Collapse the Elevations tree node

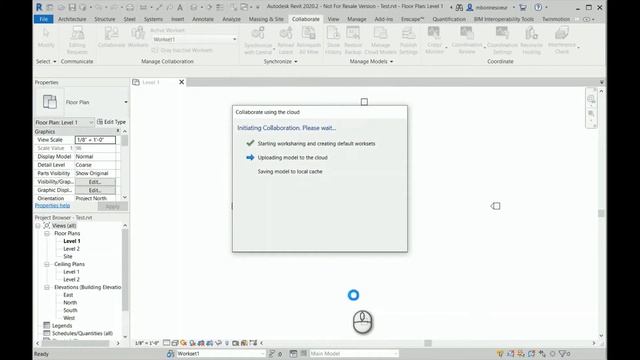(47, 287)
